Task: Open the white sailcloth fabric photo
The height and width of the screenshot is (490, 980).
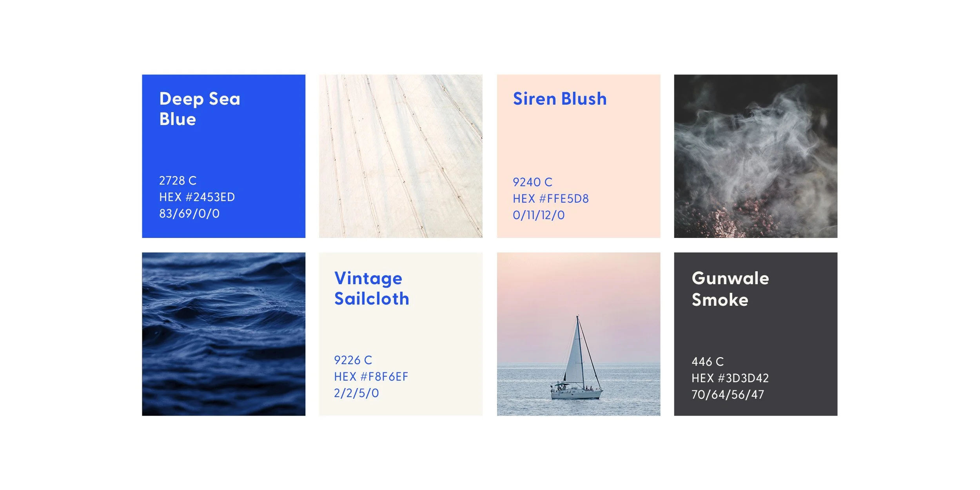Action: tap(401, 156)
